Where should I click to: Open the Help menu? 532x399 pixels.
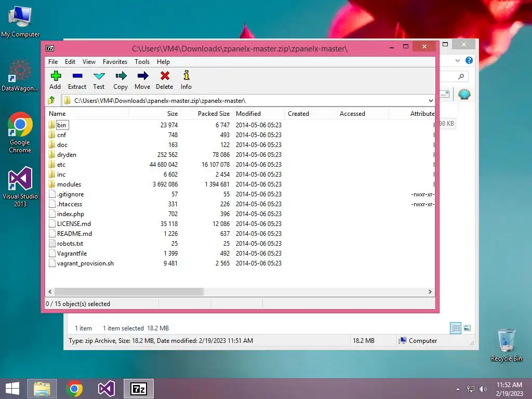point(163,62)
